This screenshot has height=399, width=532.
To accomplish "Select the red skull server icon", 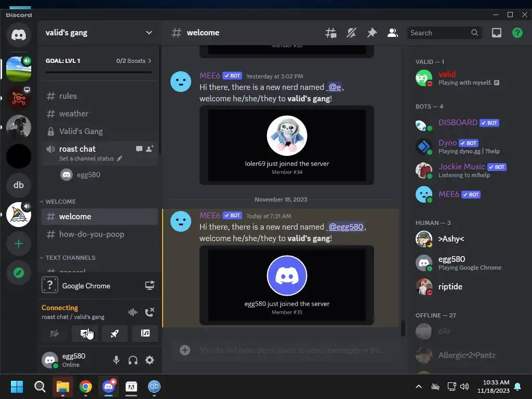I will [19, 98].
